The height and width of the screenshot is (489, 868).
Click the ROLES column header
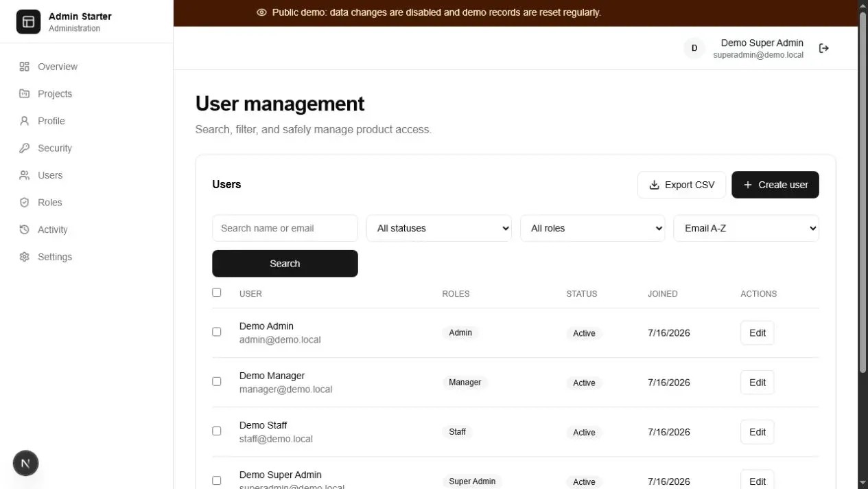456,293
